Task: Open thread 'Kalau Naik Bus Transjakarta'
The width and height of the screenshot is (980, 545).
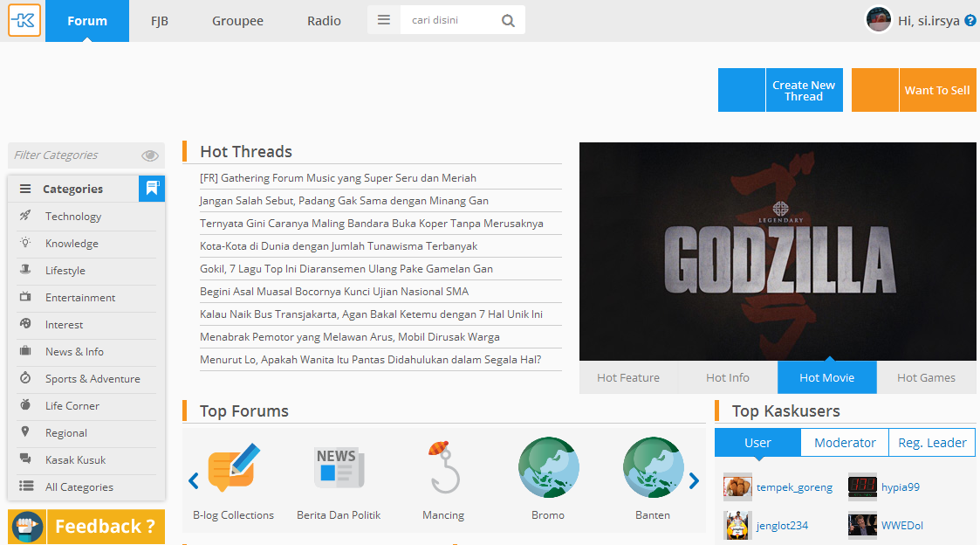Action: click(371, 314)
